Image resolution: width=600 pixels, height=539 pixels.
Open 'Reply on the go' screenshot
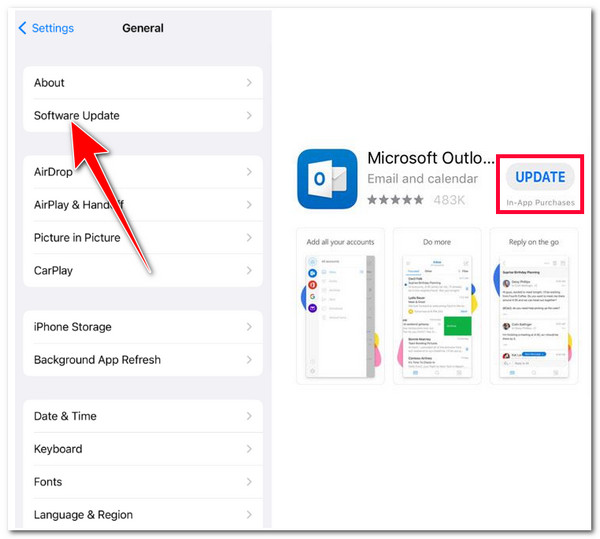tap(534, 306)
